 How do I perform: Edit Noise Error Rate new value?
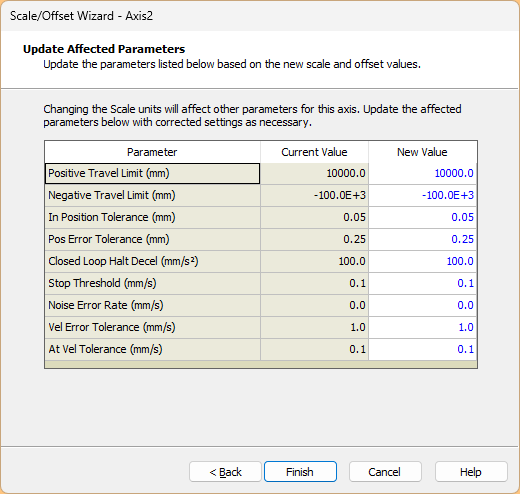423,305
